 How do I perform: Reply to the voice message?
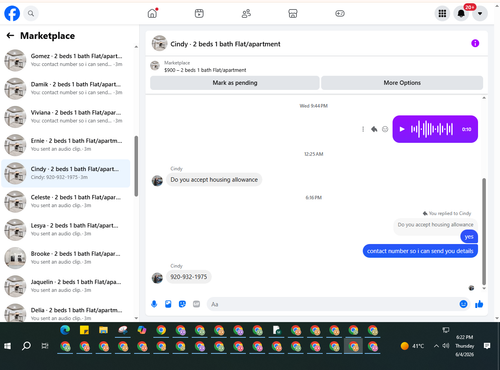point(374,129)
